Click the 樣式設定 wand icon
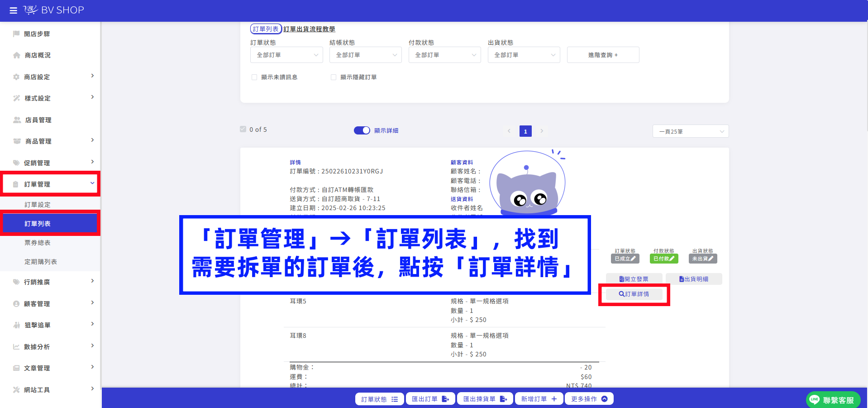This screenshot has height=408, width=868. tap(17, 98)
